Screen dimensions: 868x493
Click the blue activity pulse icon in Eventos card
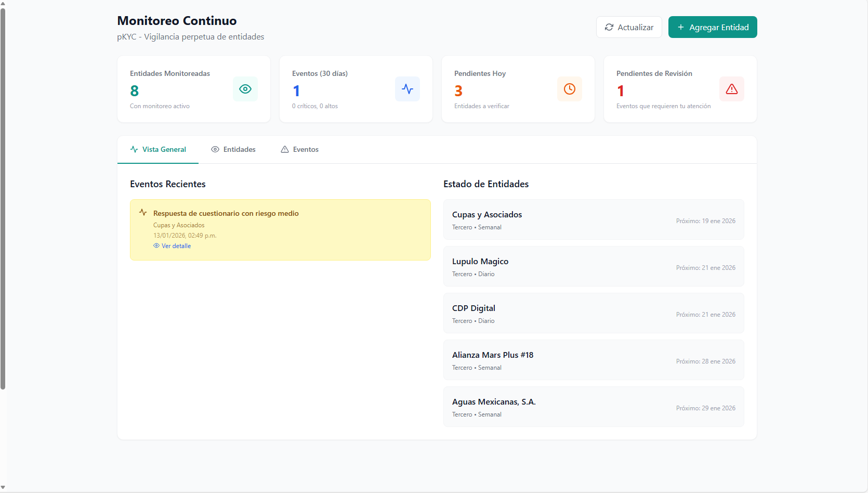coord(407,89)
